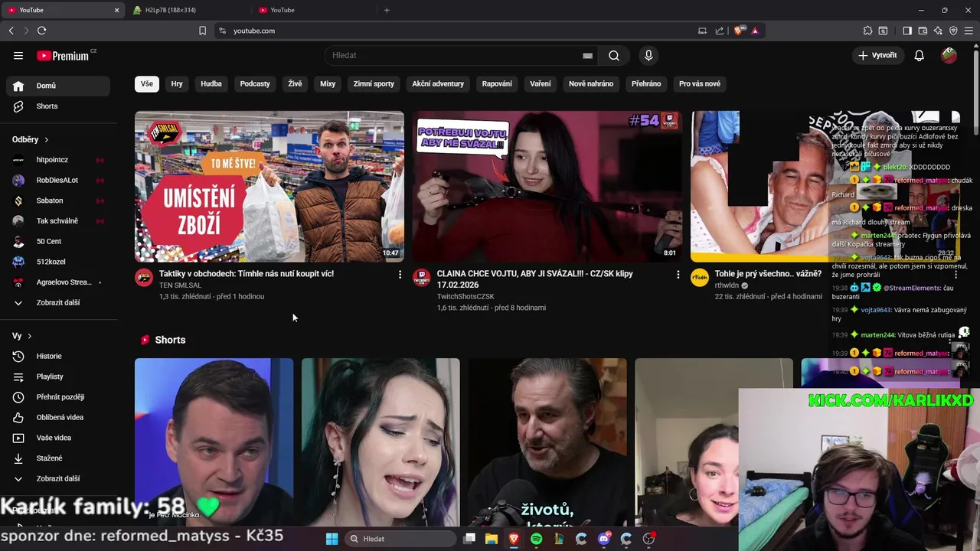The width and height of the screenshot is (980, 551).
Task: Click the Windows taskbar Hledat search box
Action: [400, 539]
